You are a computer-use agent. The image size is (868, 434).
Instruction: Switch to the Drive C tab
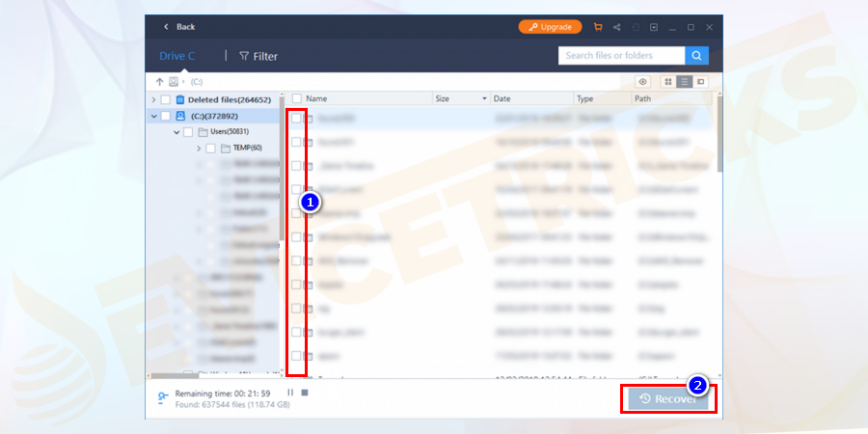coord(177,56)
